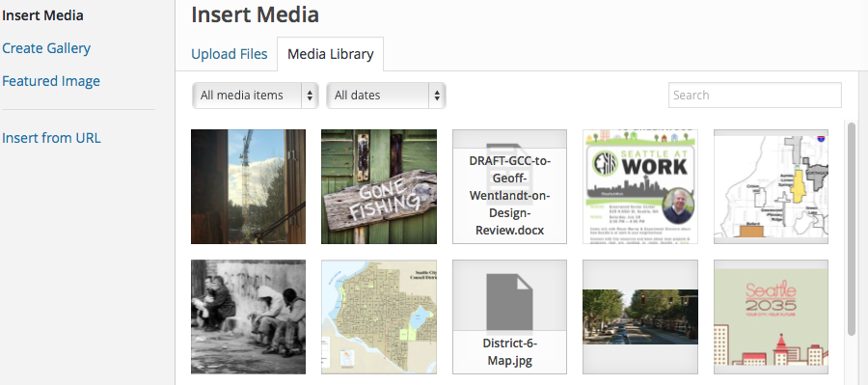This screenshot has height=385, width=868.
Task: Select the Seattle at Work flyer thumbnail
Action: 640,186
